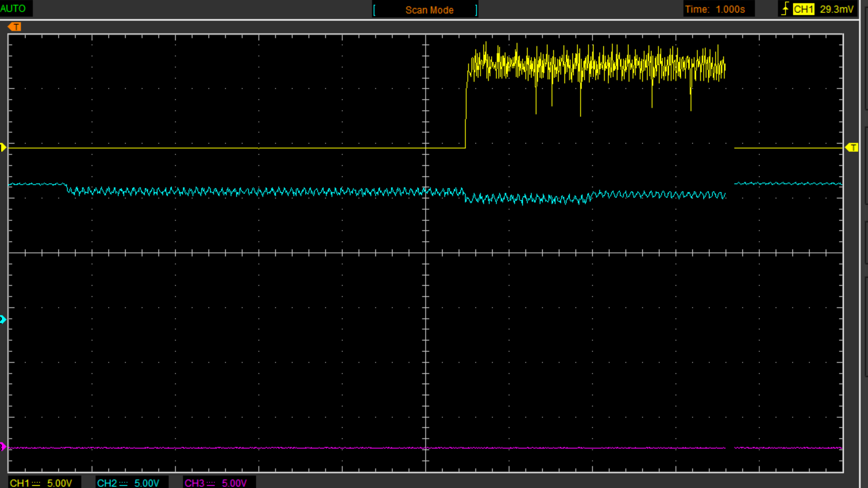Click the CH2 DC coupling symbol
This screenshot has height=488, width=868.
(123, 483)
